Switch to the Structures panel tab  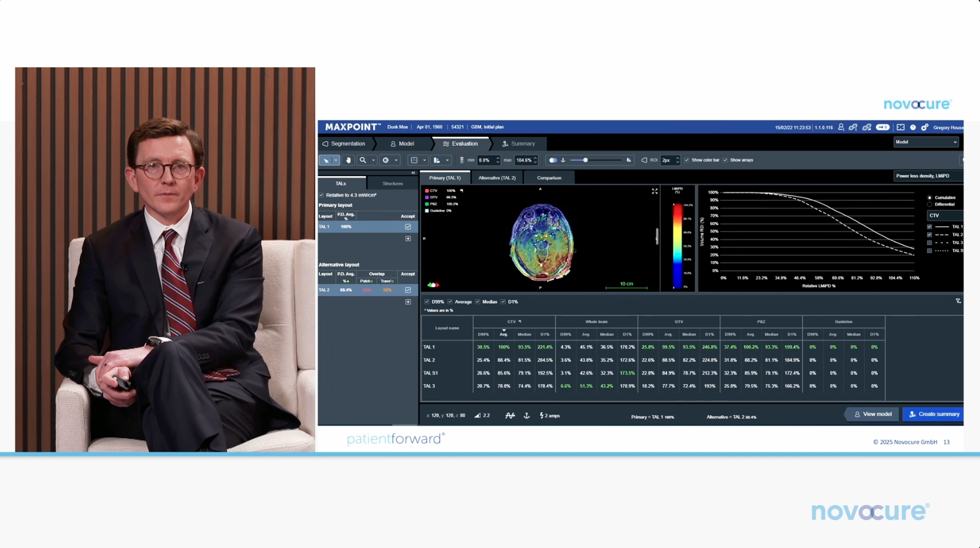[393, 184]
